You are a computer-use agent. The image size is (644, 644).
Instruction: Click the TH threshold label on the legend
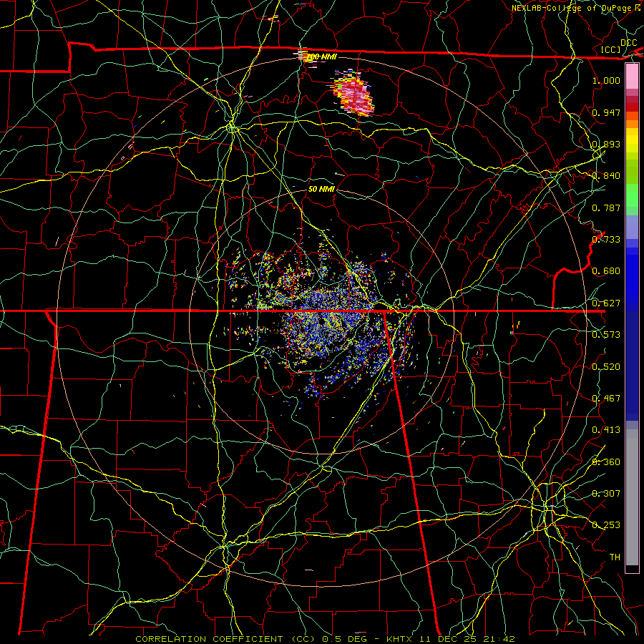(615, 557)
